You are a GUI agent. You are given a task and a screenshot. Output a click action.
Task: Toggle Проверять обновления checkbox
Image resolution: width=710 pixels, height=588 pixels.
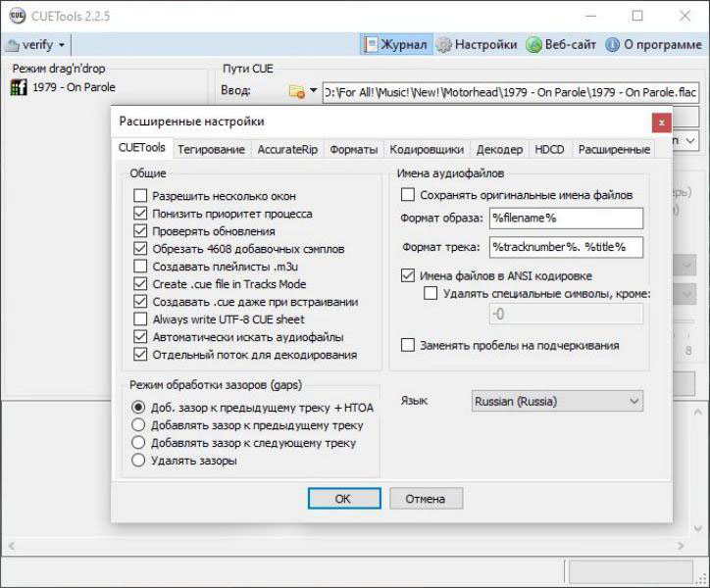140,231
